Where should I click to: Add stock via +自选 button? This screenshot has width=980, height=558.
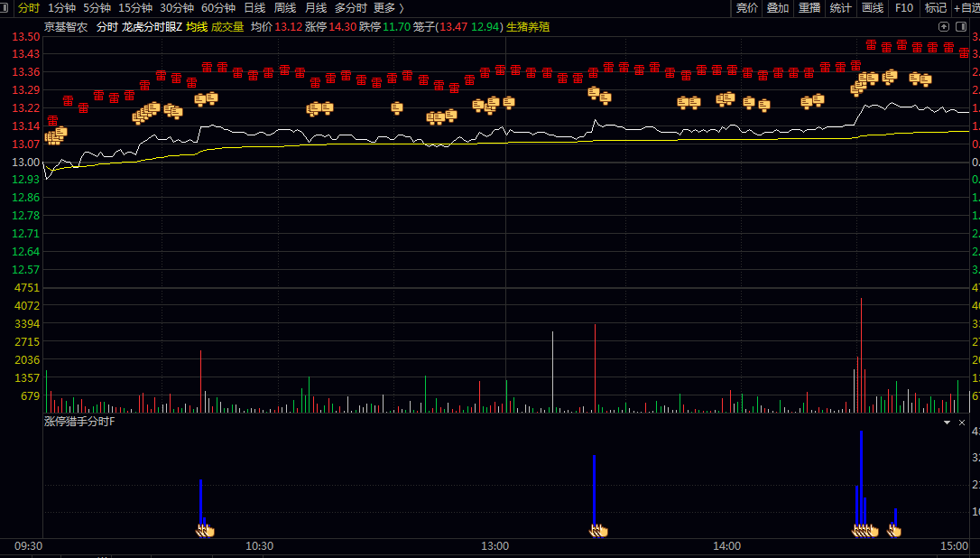(x=965, y=8)
